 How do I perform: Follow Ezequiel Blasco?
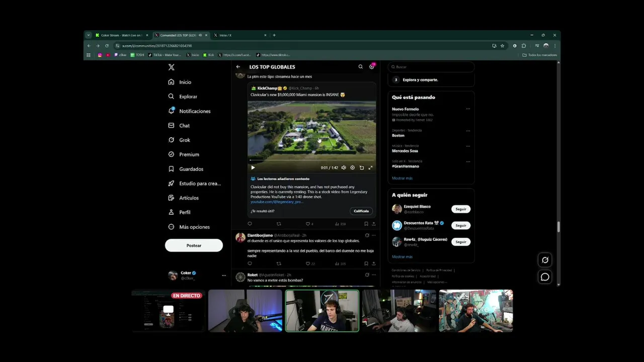coord(461,209)
